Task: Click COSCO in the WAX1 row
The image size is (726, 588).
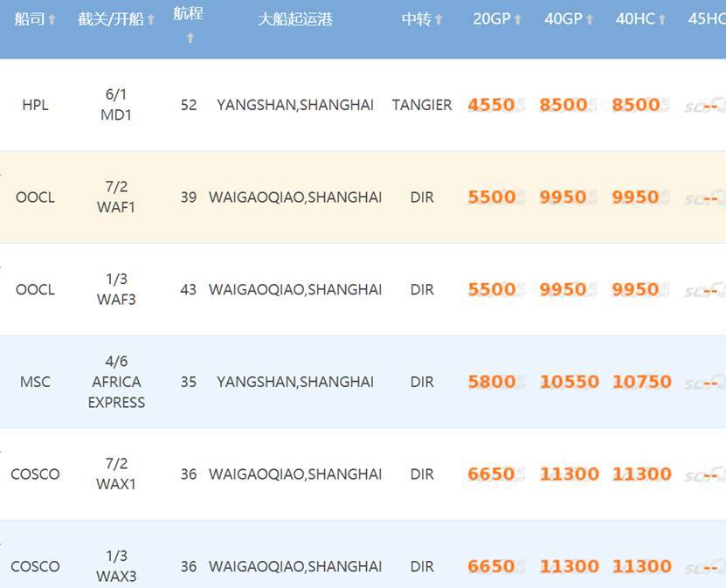Action: (35, 474)
